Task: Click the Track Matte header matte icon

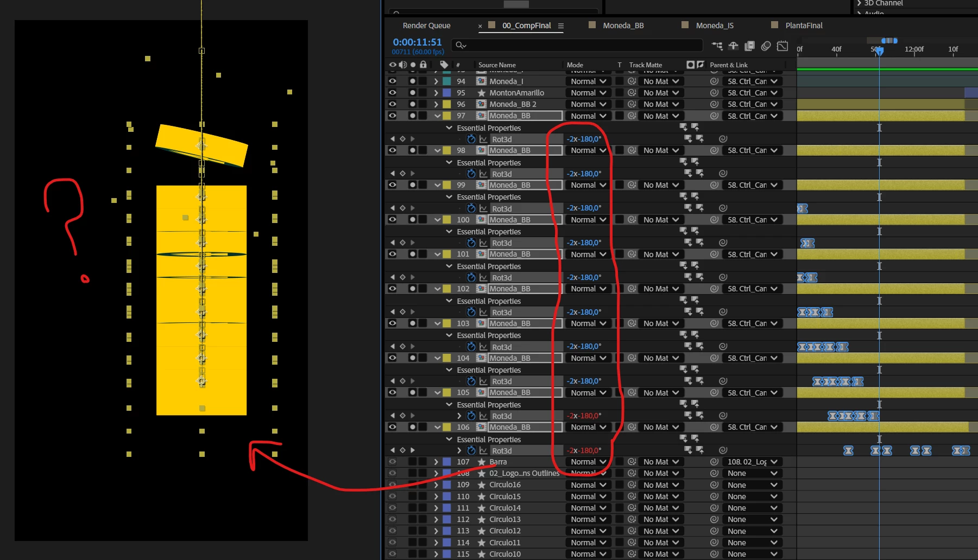Action: click(690, 65)
